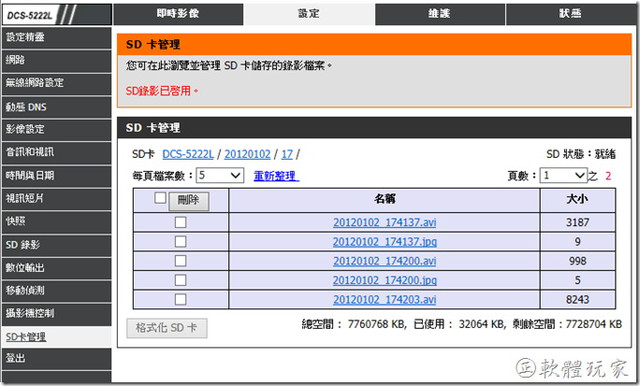Click the size value 3187
The image size is (640, 386).
(577, 222)
